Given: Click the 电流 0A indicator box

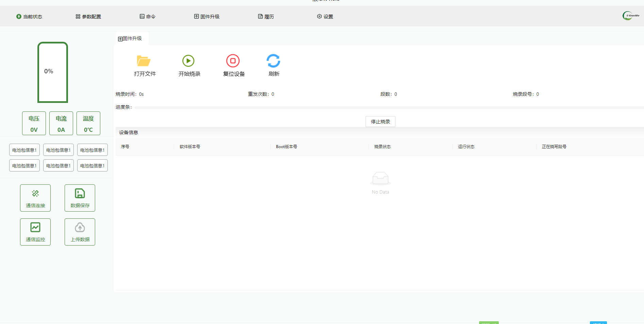Looking at the screenshot, I should pos(61,123).
